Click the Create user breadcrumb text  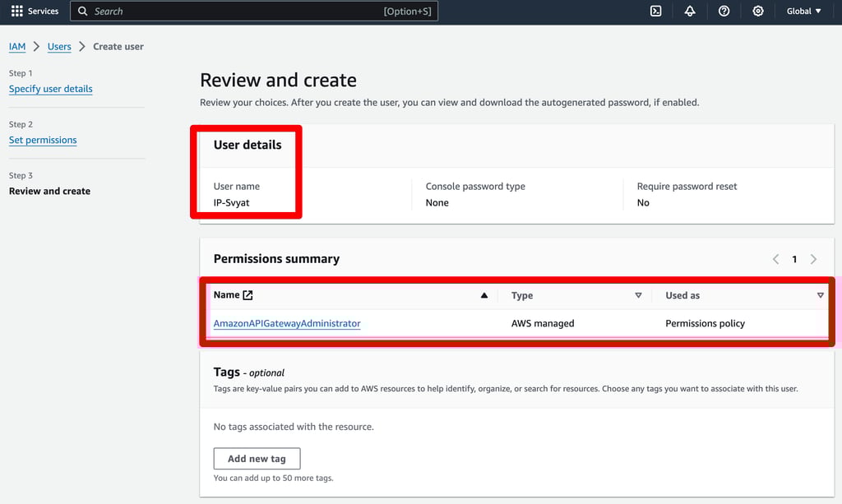coord(118,47)
